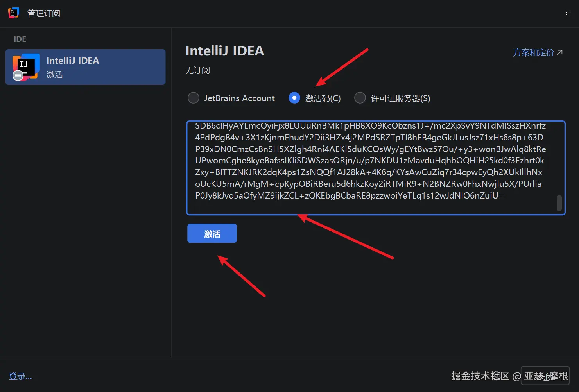Click the code line starting with P39xDN0CmzCsBn
The height and width of the screenshot is (392, 579).
tap(371, 149)
